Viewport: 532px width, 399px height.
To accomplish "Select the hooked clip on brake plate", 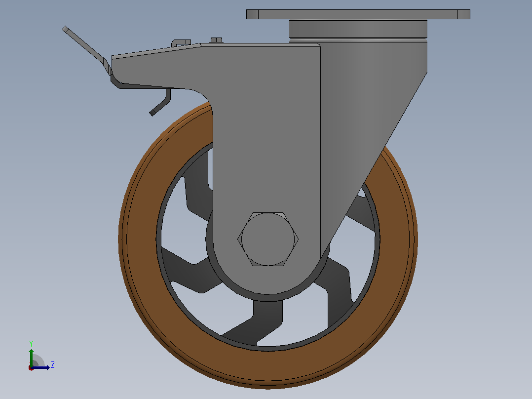I will pos(181,42).
